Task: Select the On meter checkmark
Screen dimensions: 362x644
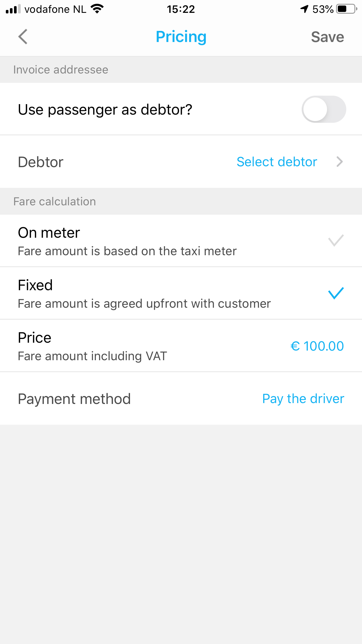Action: (336, 241)
